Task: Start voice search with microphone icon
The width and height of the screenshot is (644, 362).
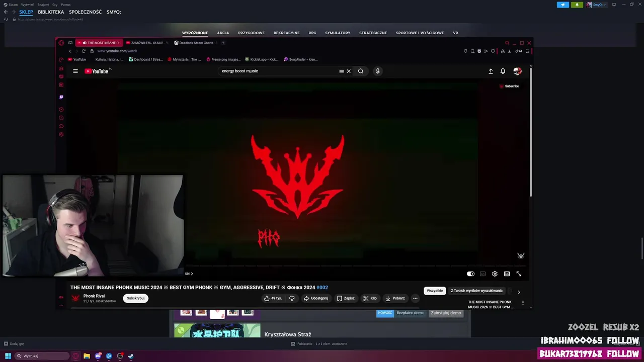Action: tap(378, 71)
